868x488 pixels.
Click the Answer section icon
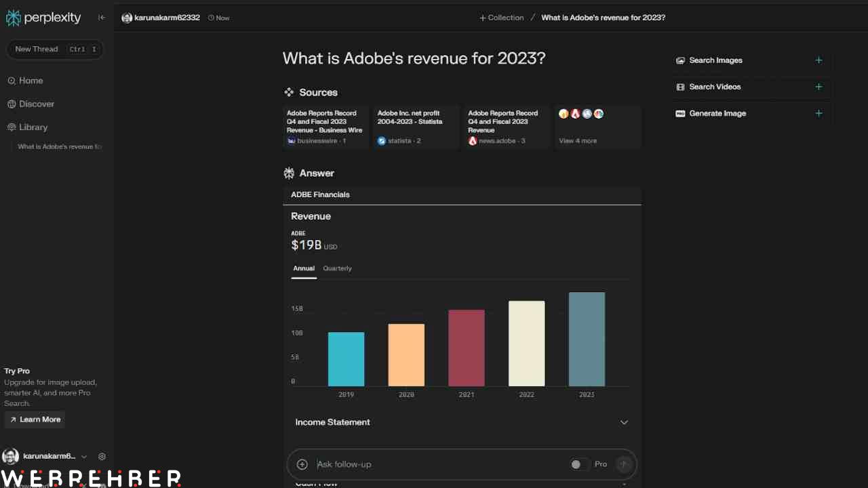click(289, 174)
